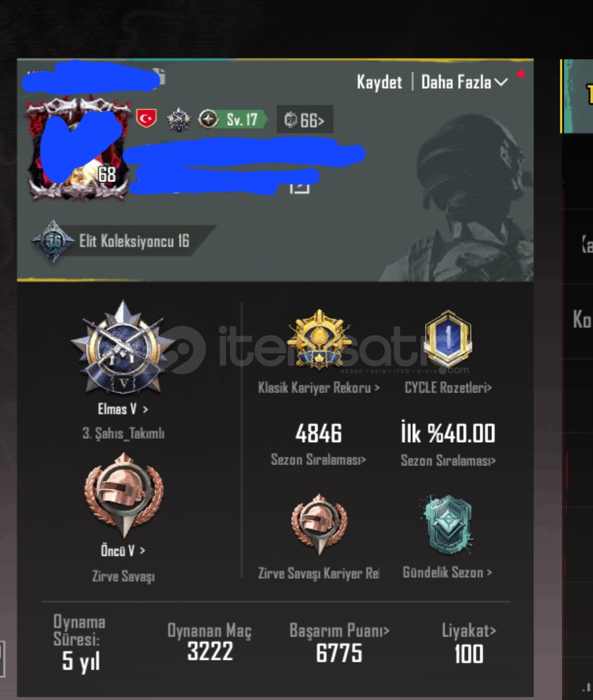This screenshot has height=700, width=593.
Task: Open the Gündelik Sezon teal badge
Action: coord(447,525)
